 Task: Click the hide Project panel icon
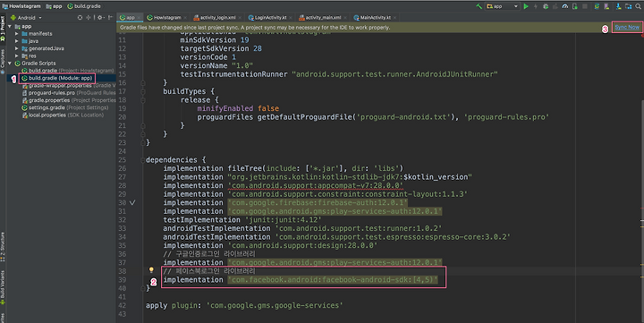(111, 18)
